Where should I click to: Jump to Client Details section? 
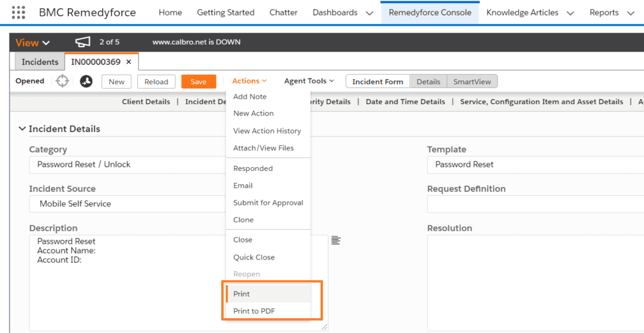coord(146,102)
